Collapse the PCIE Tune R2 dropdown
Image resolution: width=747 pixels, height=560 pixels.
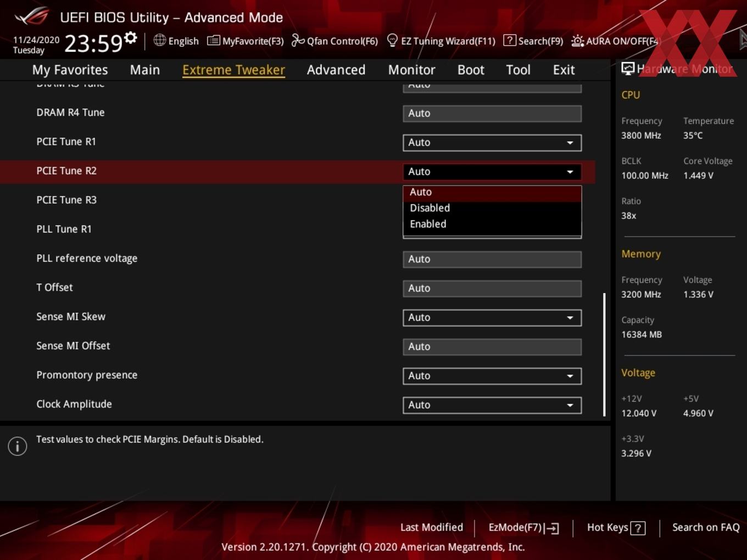(492, 171)
